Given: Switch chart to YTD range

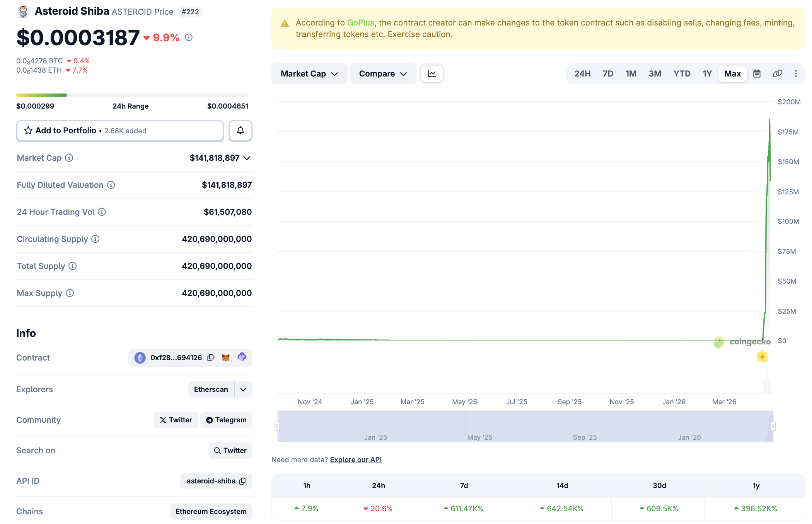Looking at the screenshot, I should point(682,74).
